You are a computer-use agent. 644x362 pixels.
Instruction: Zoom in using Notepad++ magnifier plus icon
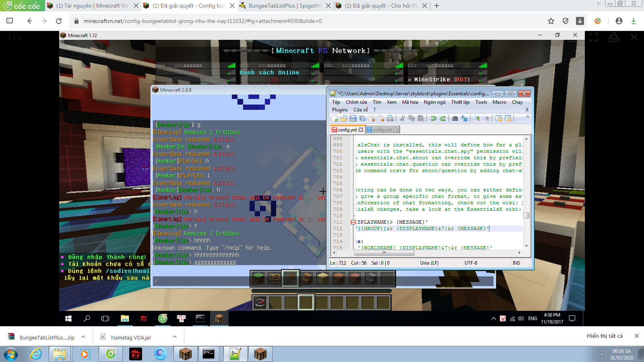(x=477, y=118)
